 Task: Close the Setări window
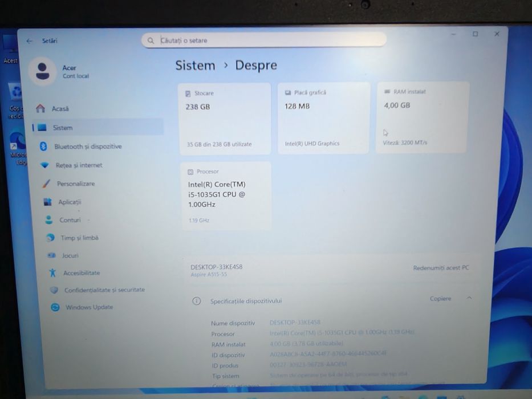(x=497, y=34)
